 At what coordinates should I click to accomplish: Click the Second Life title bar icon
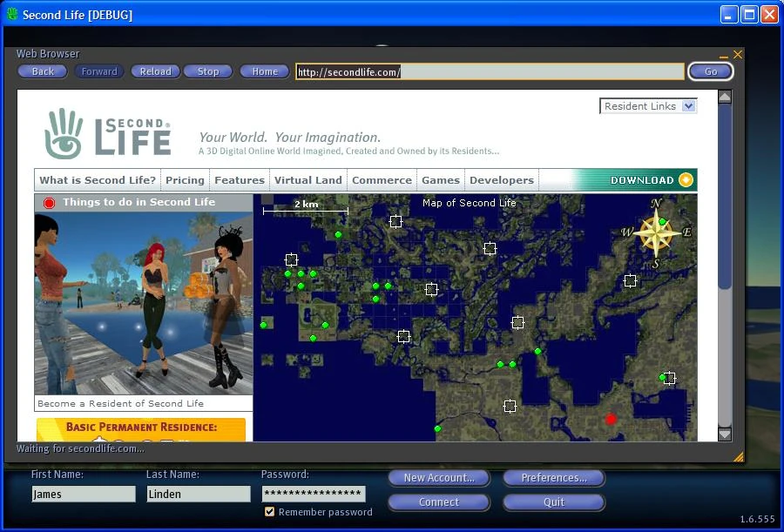pos(12,14)
